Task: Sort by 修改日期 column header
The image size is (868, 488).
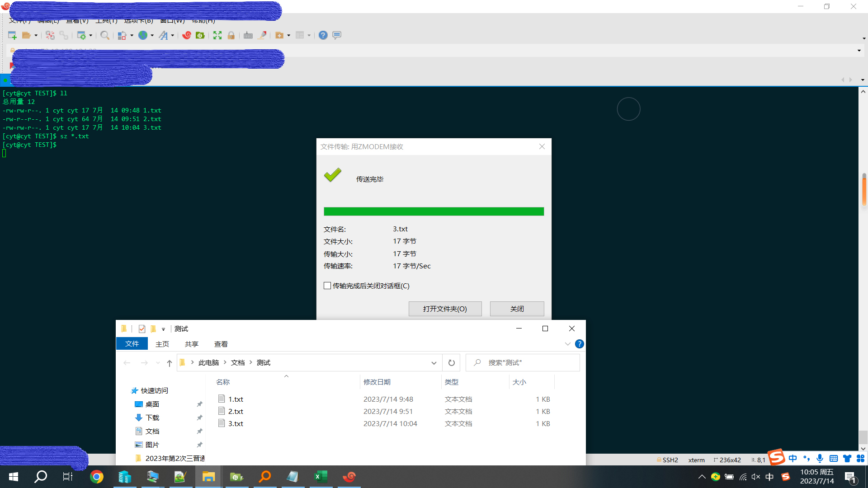Action: tap(401, 382)
